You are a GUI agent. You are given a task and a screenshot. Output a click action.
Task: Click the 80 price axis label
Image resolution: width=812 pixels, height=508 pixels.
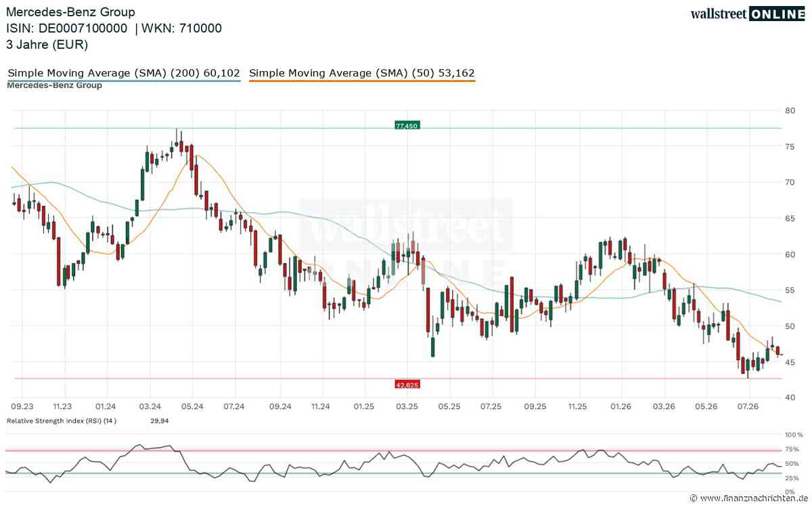(790, 110)
